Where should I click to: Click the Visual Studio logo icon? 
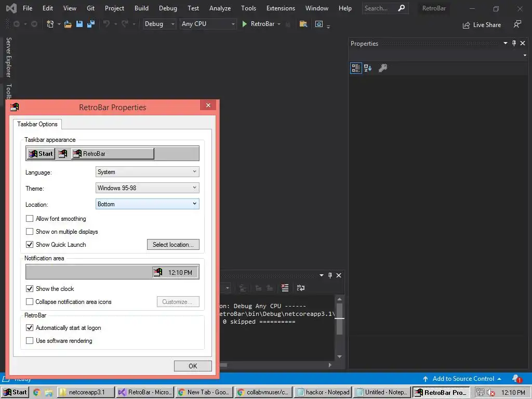(11, 8)
